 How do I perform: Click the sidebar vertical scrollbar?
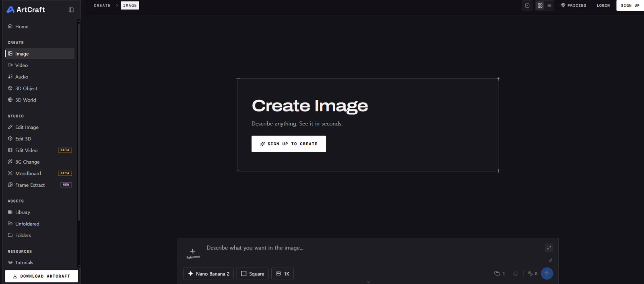click(79, 121)
